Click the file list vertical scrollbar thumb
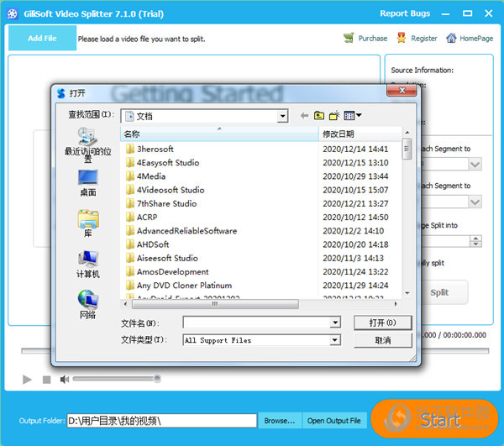 pyautogui.click(x=407, y=149)
